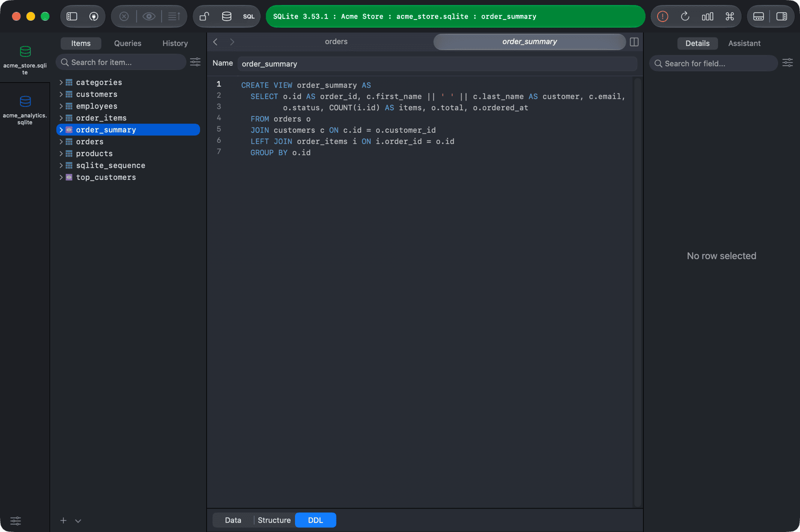Click the cancel query circle-x icon
800x532 pixels.
click(124, 16)
